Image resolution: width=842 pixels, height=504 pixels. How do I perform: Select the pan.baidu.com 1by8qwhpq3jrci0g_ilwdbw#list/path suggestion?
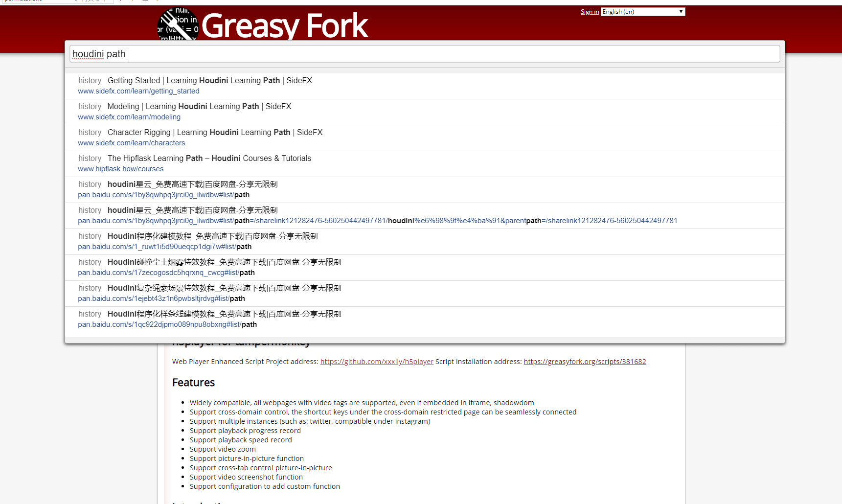pos(425,190)
